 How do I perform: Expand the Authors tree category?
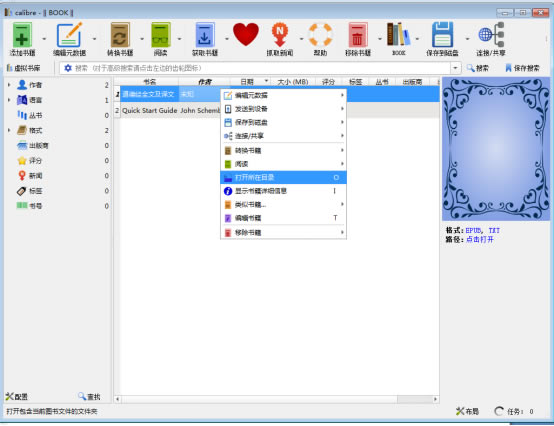9,85
